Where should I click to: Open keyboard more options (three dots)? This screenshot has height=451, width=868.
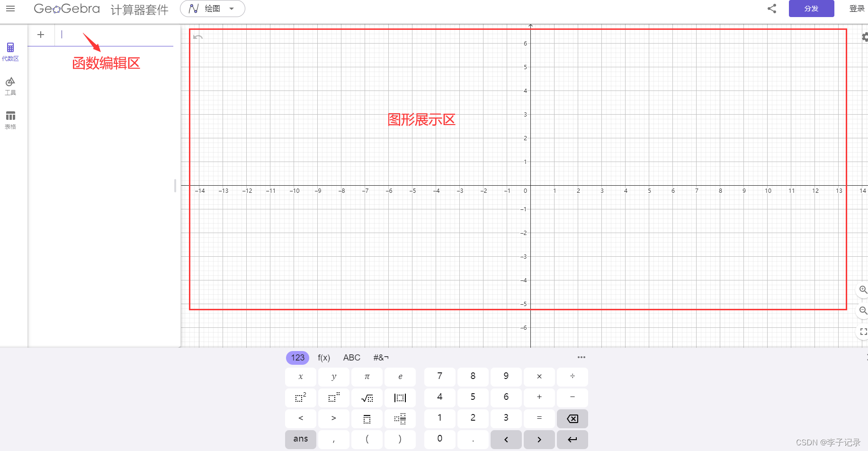click(x=582, y=357)
